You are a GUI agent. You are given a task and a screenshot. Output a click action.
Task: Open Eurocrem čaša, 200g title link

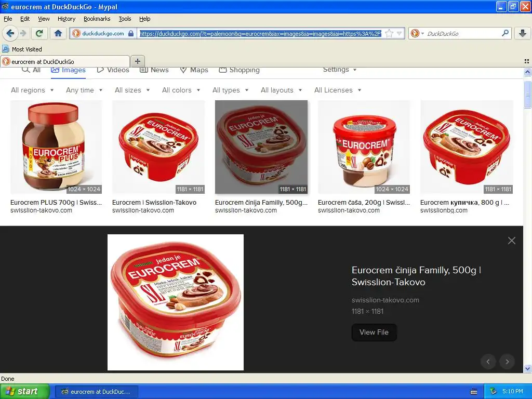pos(364,203)
